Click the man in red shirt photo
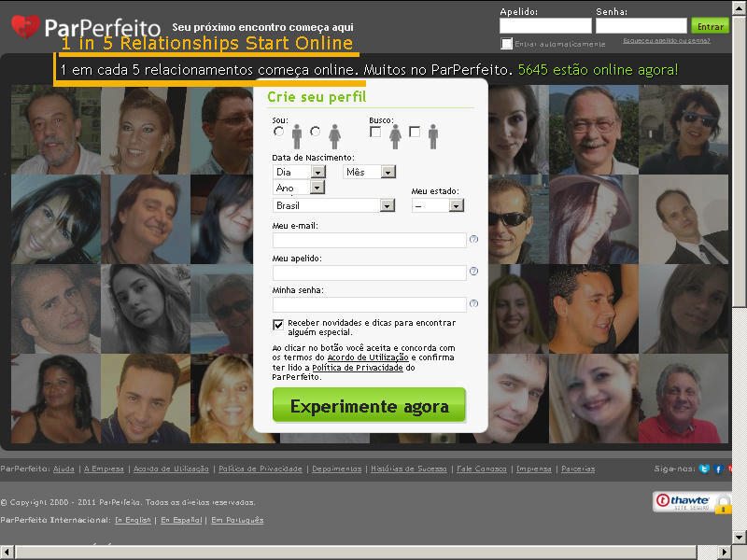The image size is (747, 560). pyautogui.click(x=684, y=399)
